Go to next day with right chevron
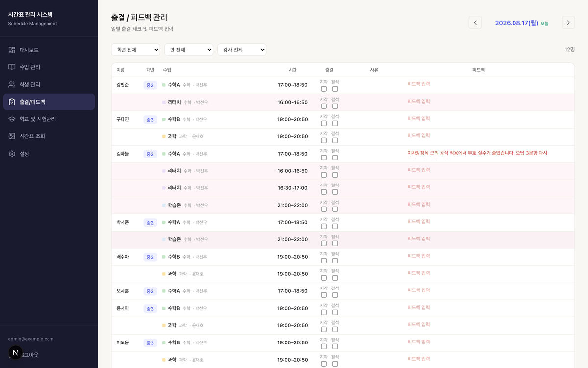The height and width of the screenshot is (368, 588). pyautogui.click(x=568, y=23)
